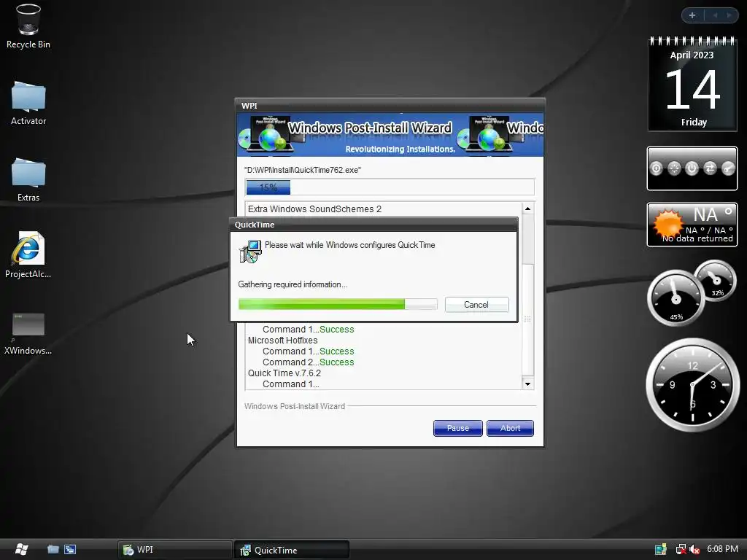This screenshot has width=747, height=560.
Task: Click the muted volume tray icon
Action: (x=694, y=550)
